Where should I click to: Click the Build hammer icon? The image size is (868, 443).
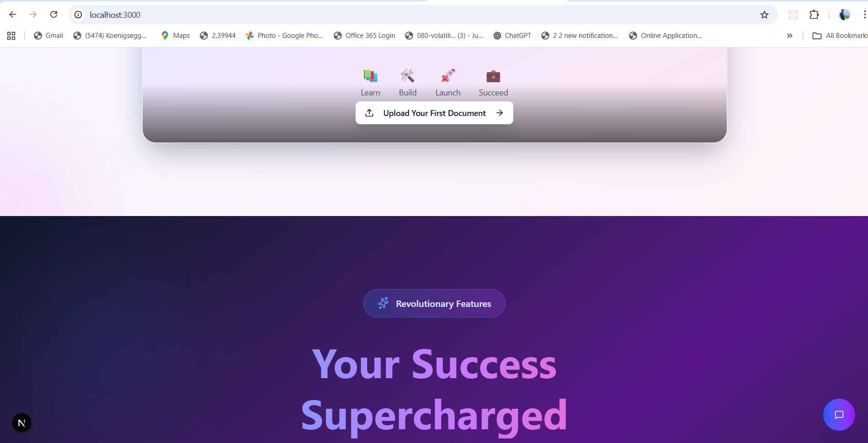[407, 76]
